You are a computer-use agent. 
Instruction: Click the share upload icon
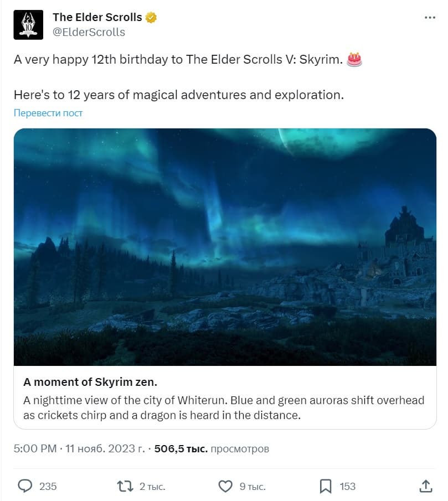tap(425, 486)
